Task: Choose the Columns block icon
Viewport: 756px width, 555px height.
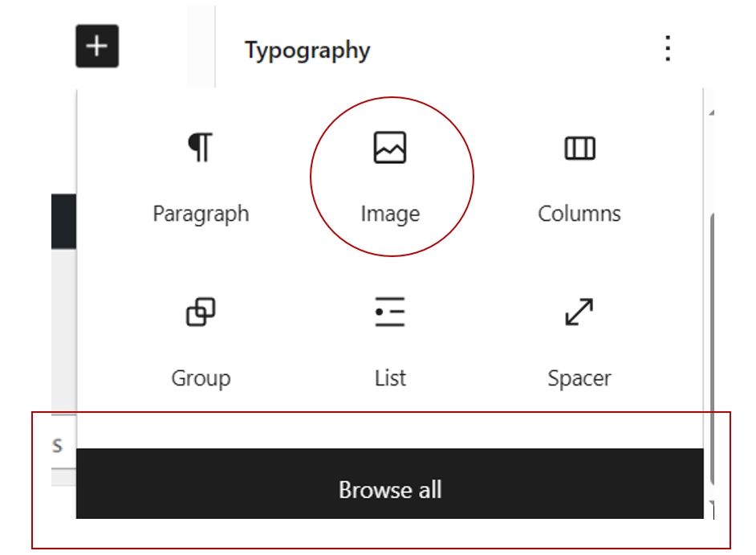Action: [x=579, y=148]
